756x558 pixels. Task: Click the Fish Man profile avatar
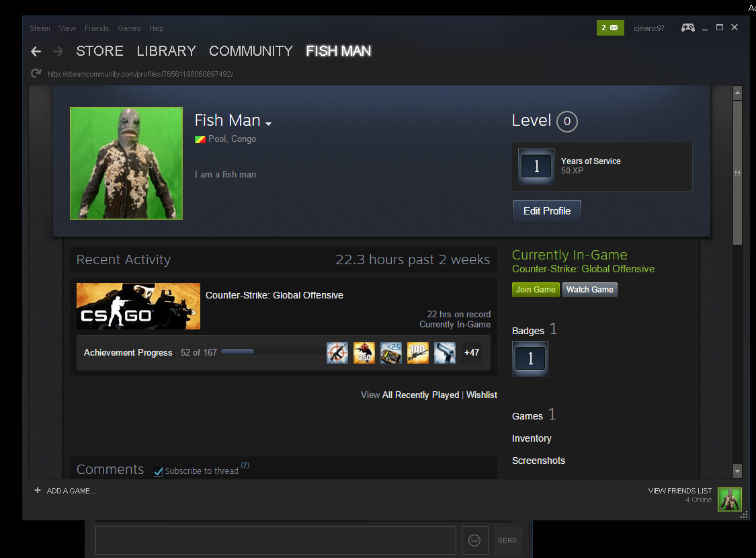pos(126,163)
